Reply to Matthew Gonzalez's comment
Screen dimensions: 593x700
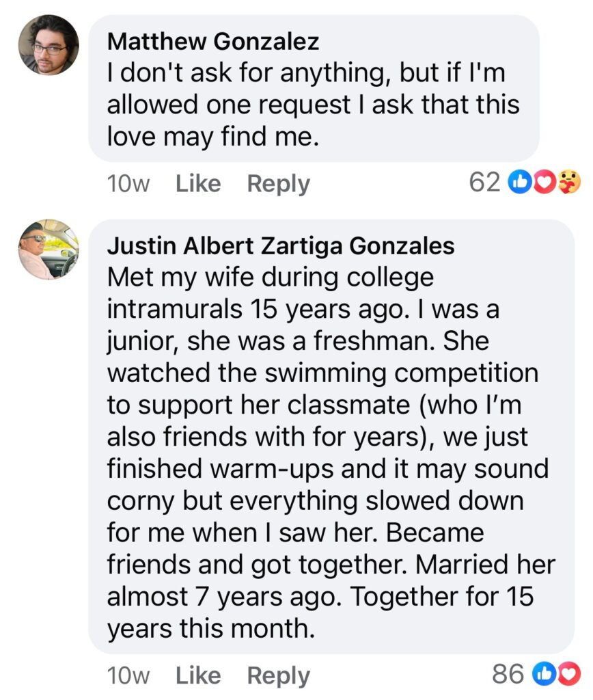point(278,183)
